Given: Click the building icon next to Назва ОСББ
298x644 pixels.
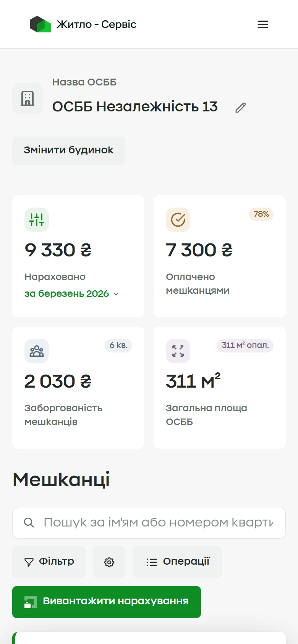Looking at the screenshot, I should tap(28, 98).
